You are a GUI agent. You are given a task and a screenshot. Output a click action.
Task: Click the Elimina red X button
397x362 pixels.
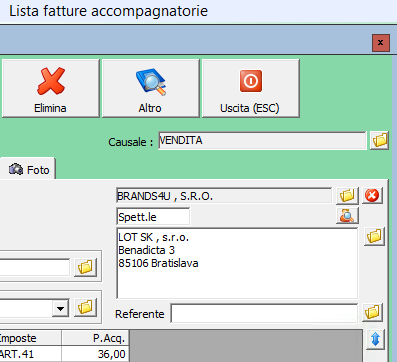[51, 88]
